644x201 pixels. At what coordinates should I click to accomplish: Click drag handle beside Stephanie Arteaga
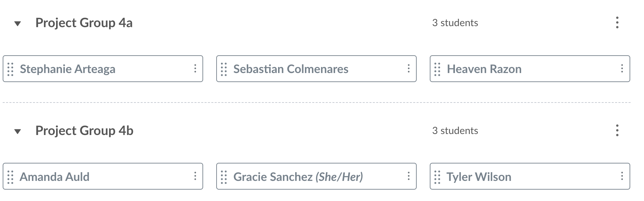[x=10, y=69]
